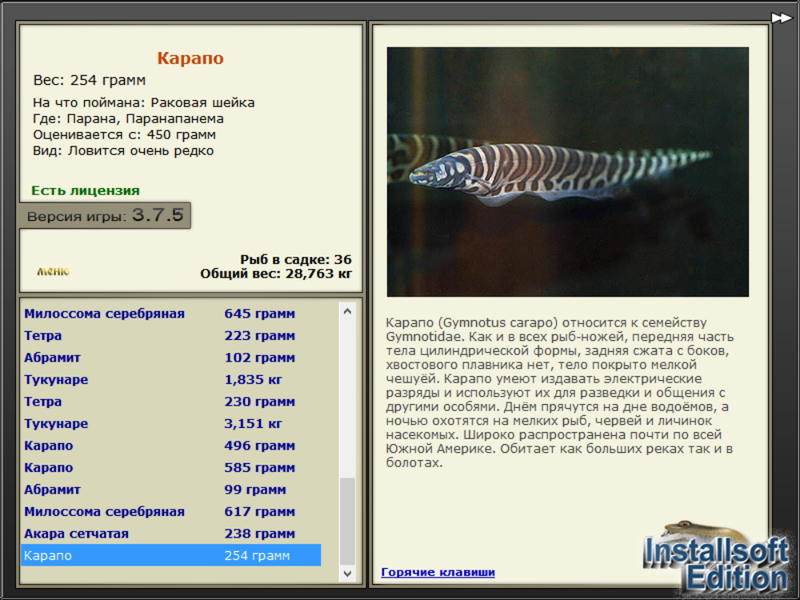Click На что поймана: Раковая шейка line
Image resolution: width=800 pixels, height=600 pixels.
pos(143,103)
